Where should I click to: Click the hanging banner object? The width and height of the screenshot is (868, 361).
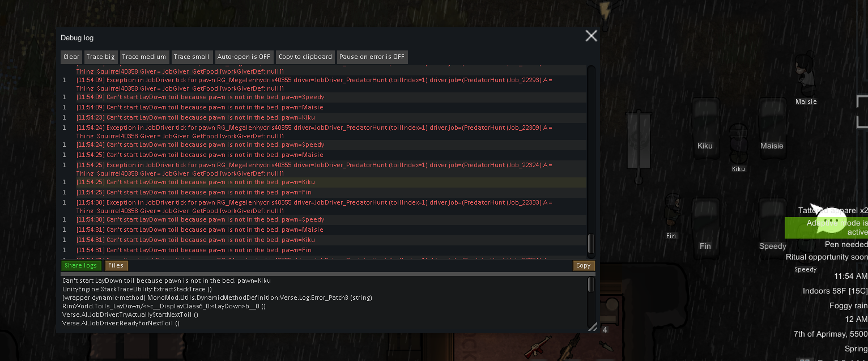(639, 147)
